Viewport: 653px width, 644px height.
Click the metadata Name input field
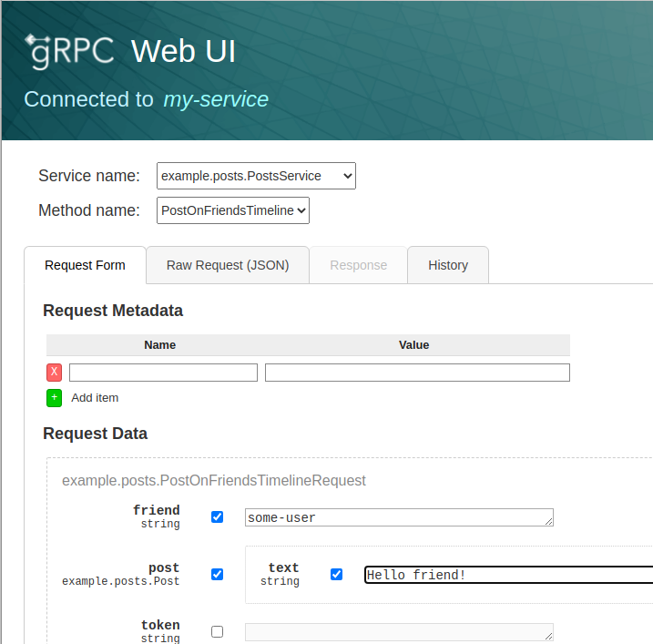[x=163, y=373]
